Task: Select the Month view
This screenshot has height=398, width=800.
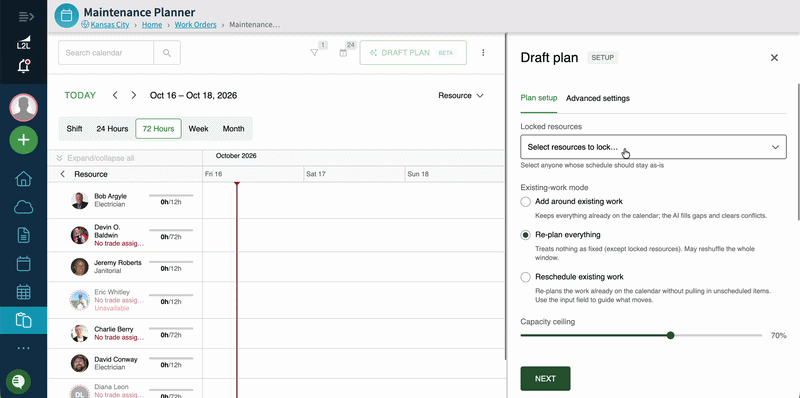Action: (233, 129)
